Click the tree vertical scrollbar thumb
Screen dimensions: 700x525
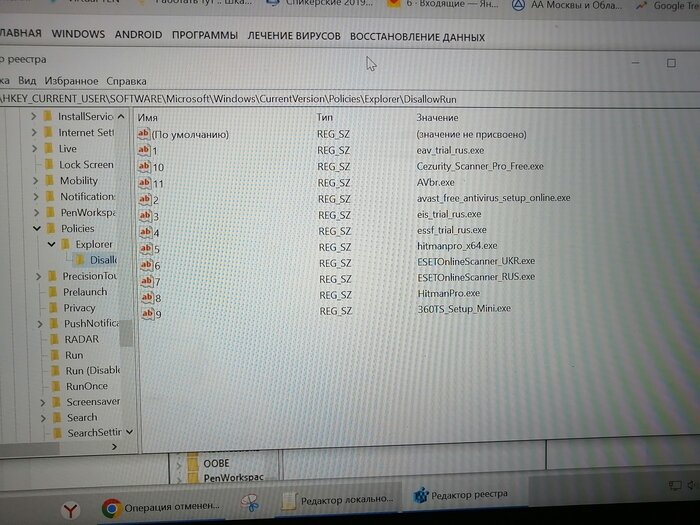(x=126, y=333)
